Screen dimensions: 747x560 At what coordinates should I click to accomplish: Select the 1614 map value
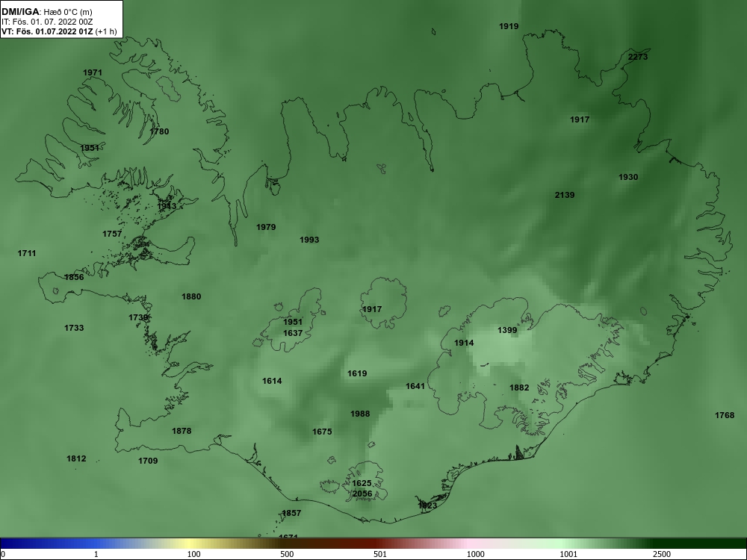(272, 381)
